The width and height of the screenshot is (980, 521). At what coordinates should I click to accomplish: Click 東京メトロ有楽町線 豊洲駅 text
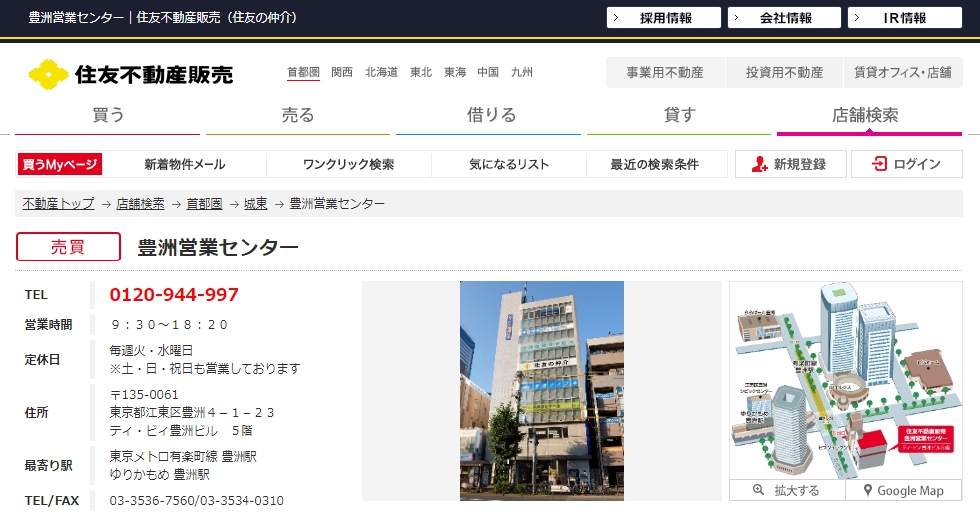click(x=183, y=456)
